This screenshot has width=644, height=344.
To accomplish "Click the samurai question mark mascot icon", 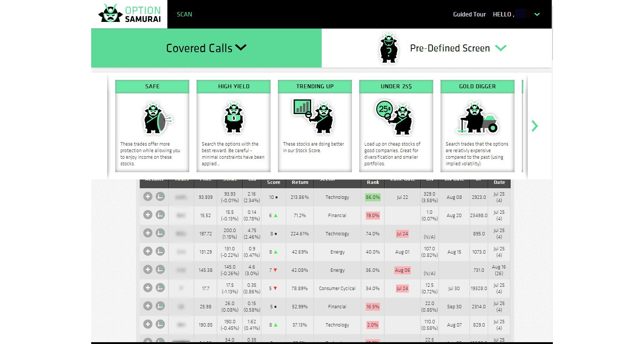I will click(x=389, y=48).
